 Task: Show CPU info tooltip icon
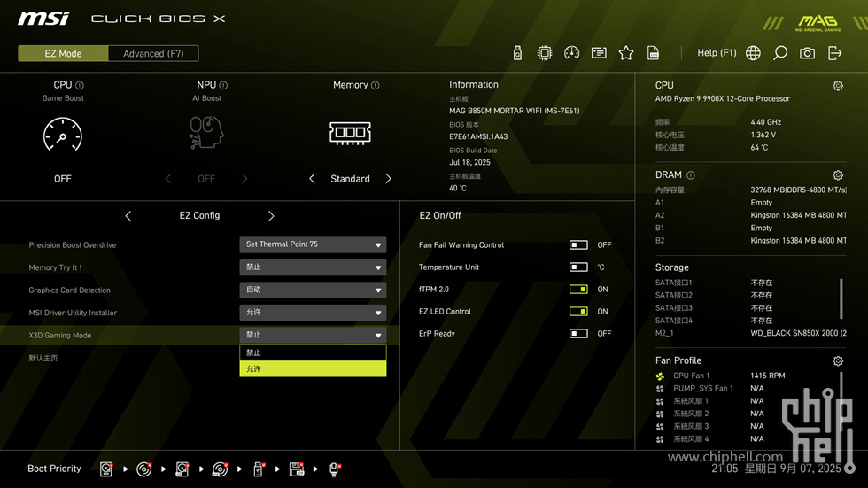click(80, 85)
